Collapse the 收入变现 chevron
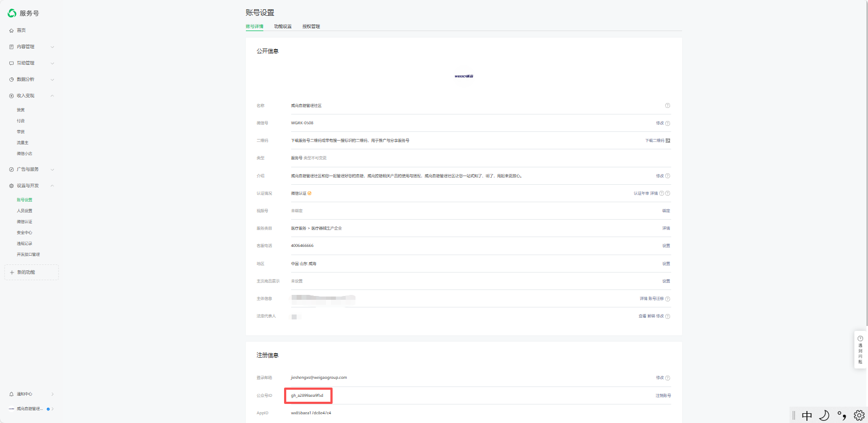The image size is (868, 423). coord(52,96)
